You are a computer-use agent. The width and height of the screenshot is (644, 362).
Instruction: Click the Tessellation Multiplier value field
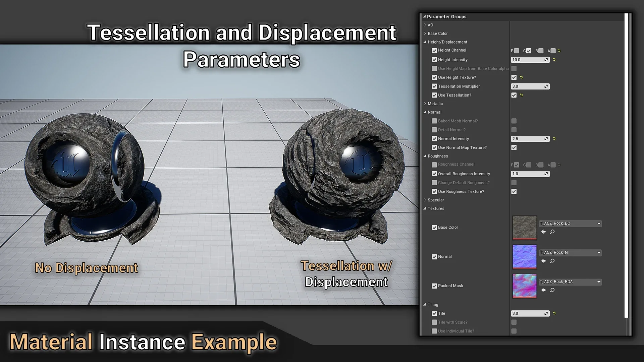[x=527, y=86]
